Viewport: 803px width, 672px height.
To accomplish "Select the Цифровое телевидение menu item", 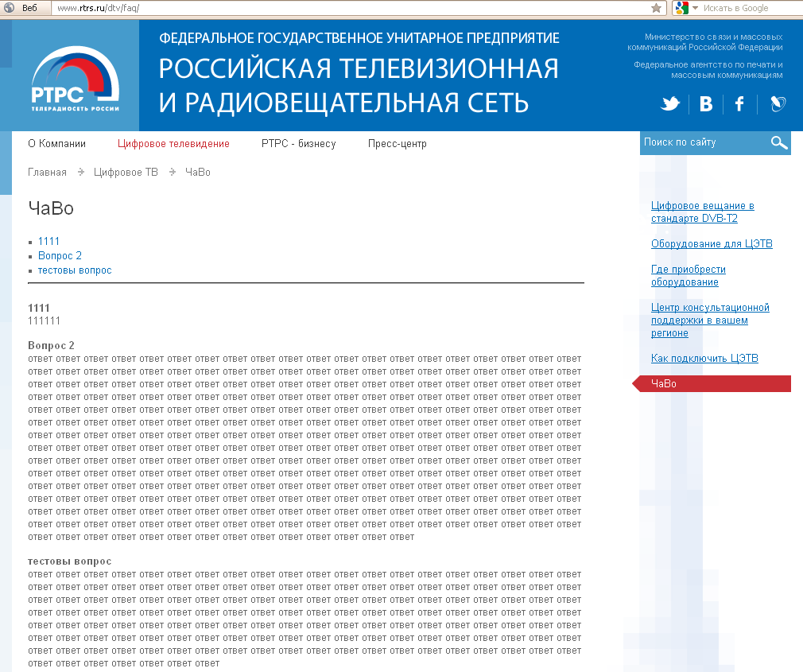I will pos(173,144).
